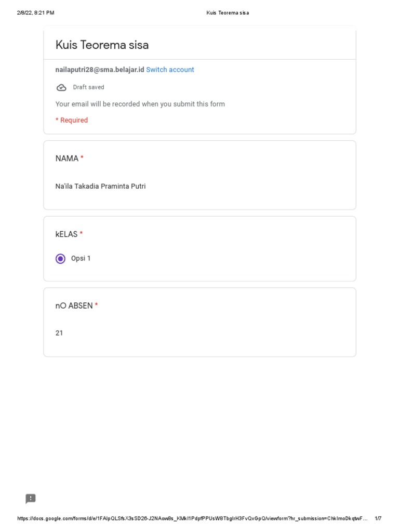Screen dimensions: 399x532
Task: Click the form heading Kuis Teorema sisa
Action: click(x=102, y=45)
